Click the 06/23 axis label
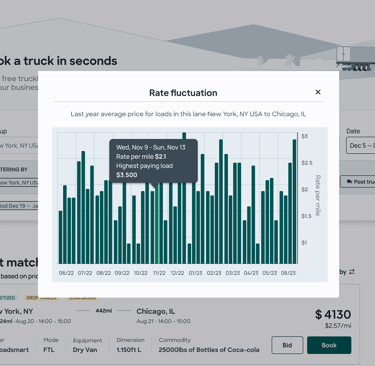The image size is (375, 366). (288, 273)
